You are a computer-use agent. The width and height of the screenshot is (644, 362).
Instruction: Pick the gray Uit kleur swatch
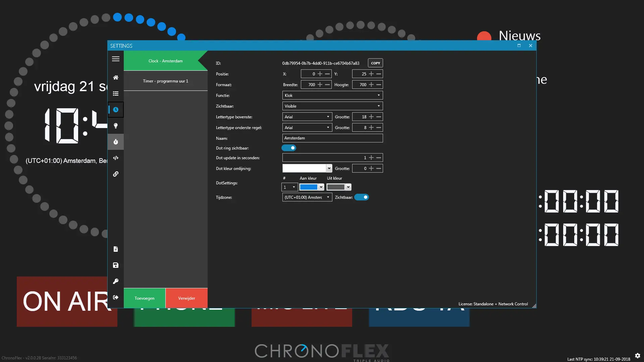[336, 187]
